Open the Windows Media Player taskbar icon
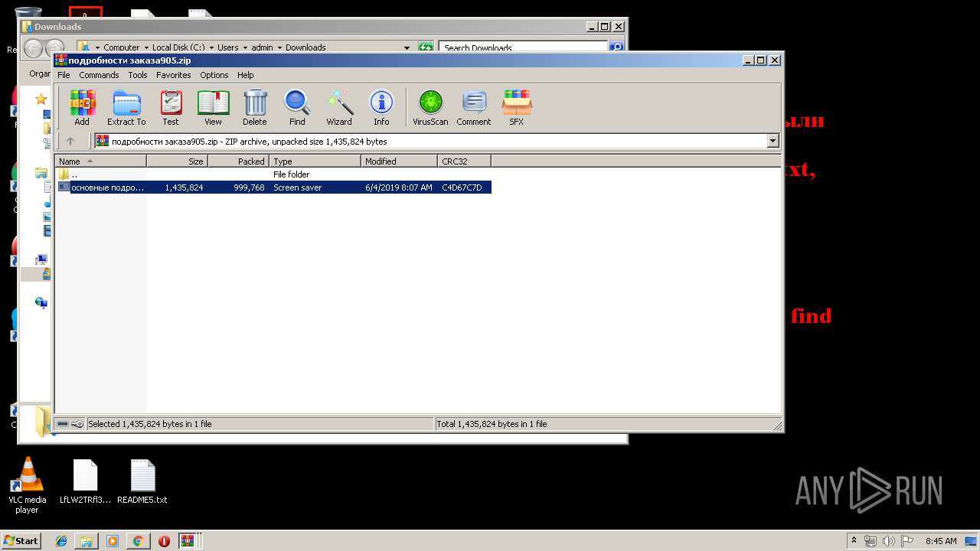The image size is (980, 551). click(x=113, y=541)
